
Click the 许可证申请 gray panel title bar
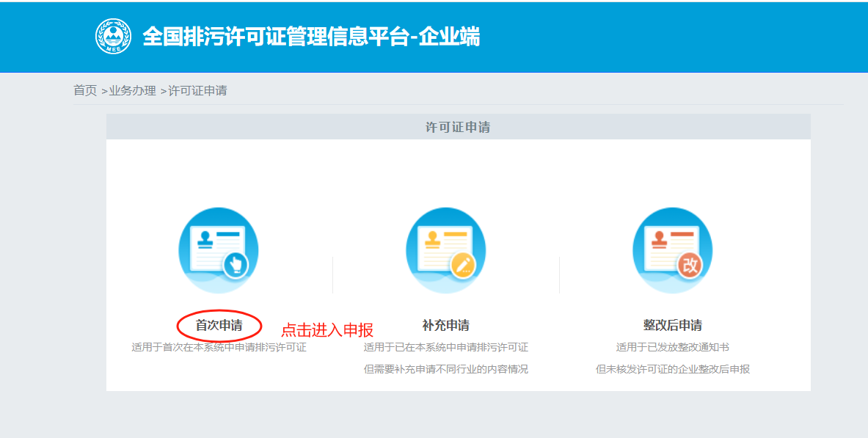tap(458, 127)
